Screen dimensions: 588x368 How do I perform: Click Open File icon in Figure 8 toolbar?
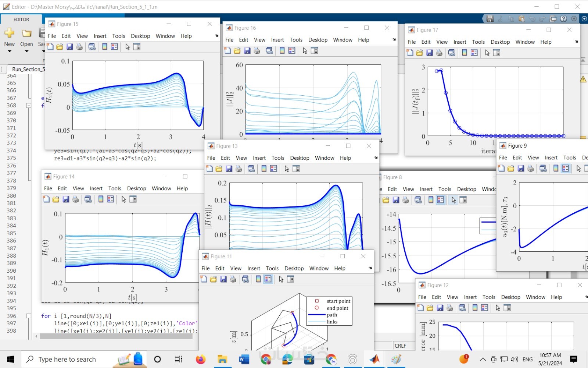(x=386, y=200)
